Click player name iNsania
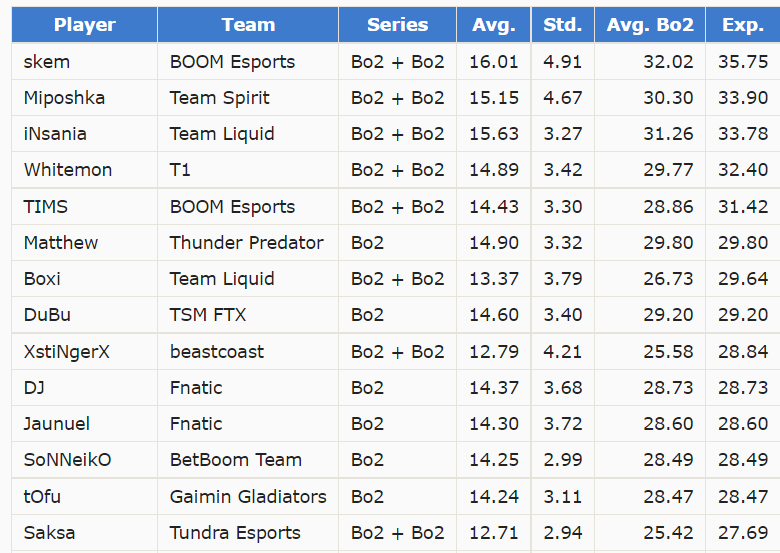Image resolution: width=780 pixels, height=553 pixels. point(55,134)
